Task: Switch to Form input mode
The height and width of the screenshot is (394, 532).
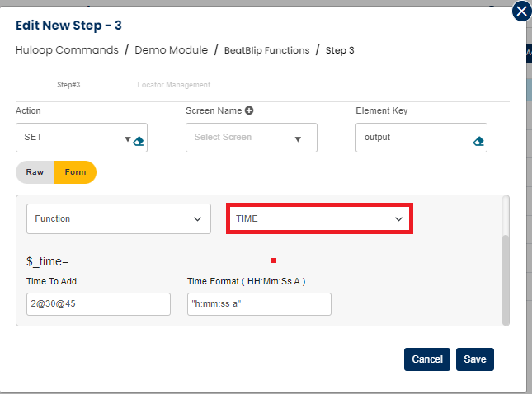Action: pos(75,172)
